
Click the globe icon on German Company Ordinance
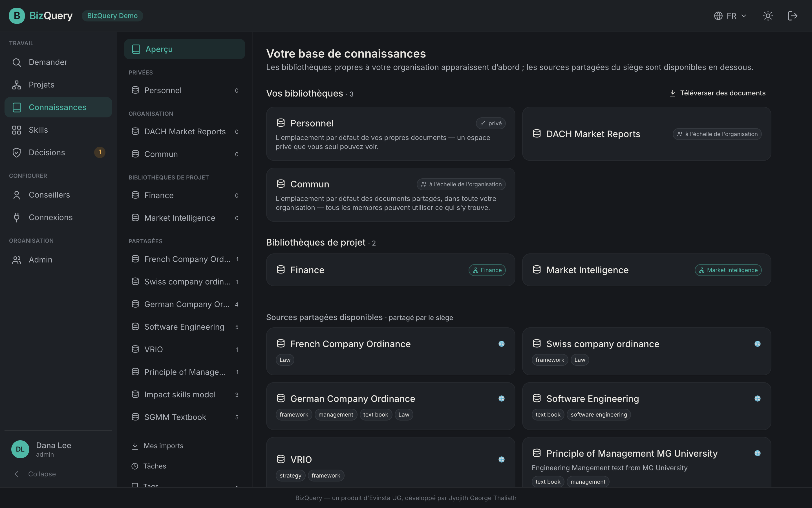[x=501, y=398]
